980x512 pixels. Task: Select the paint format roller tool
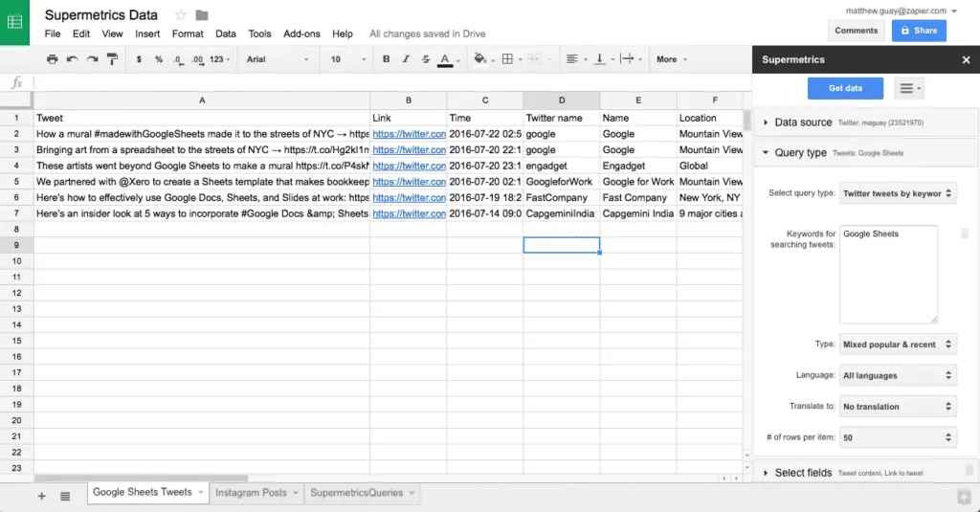click(x=112, y=59)
